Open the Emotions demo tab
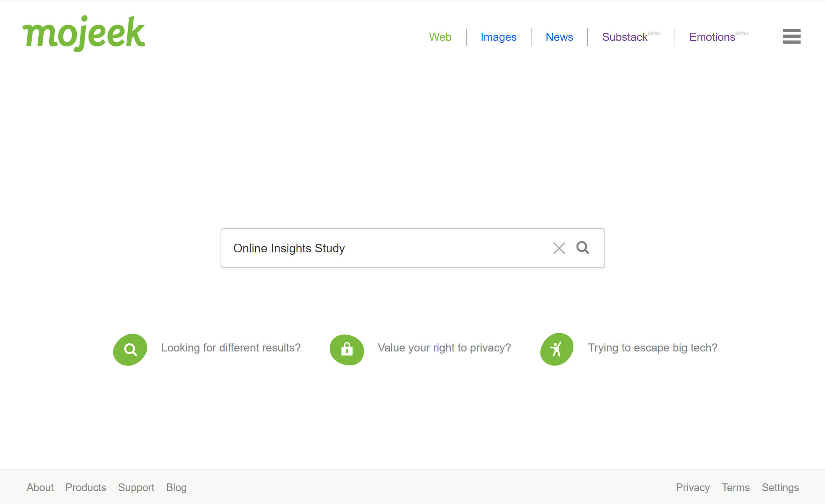Screen dimensions: 825x504 pos(718,37)
